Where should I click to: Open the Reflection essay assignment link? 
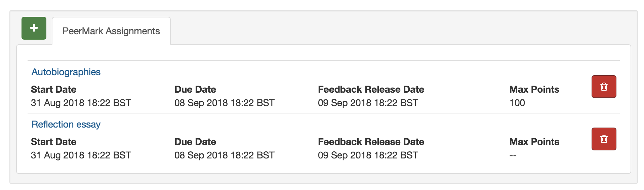point(66,124)
